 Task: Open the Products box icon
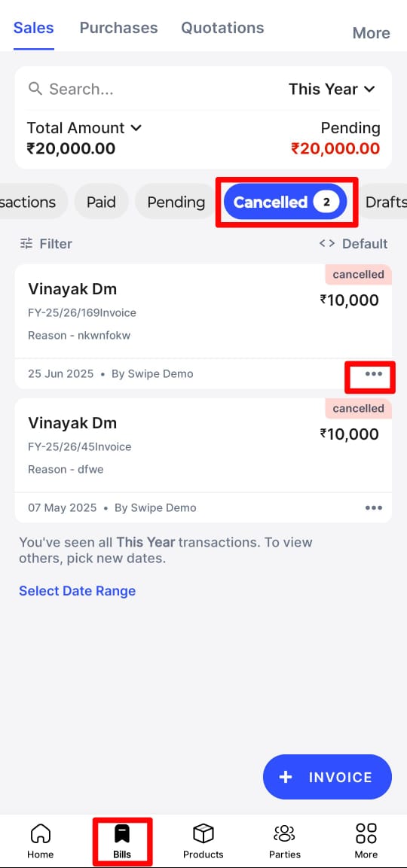tap(203, 833)
